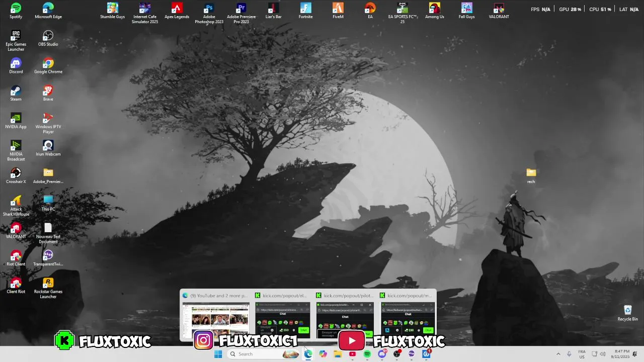Viewport: 644px width, 362px height.
Task: Open the Windows Start menu
Action: tap(218, 354)
